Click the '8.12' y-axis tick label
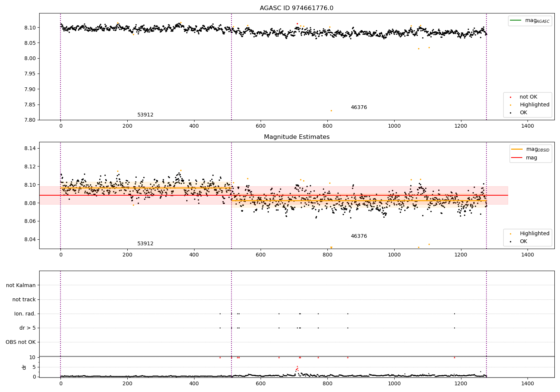 tap(30, 167)
